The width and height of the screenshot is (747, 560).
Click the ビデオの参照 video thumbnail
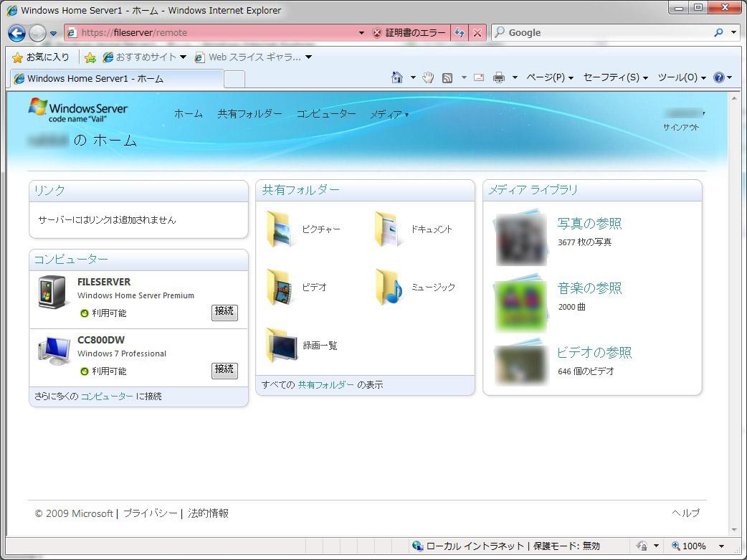520,362
